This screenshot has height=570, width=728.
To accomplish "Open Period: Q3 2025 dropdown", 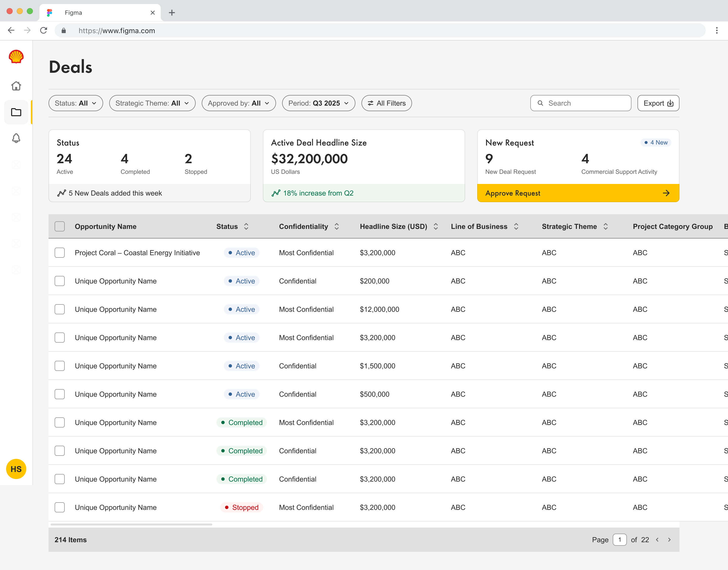I will point(318,103).
